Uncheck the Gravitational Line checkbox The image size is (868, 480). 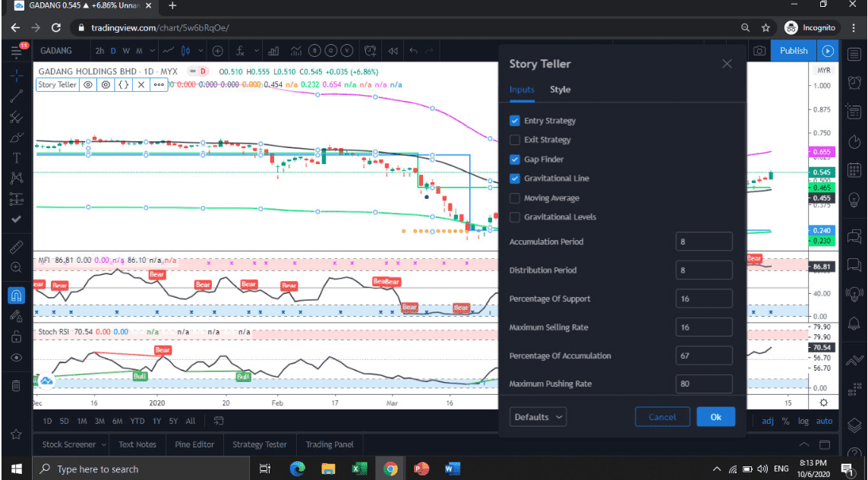(x=515, y=178)
